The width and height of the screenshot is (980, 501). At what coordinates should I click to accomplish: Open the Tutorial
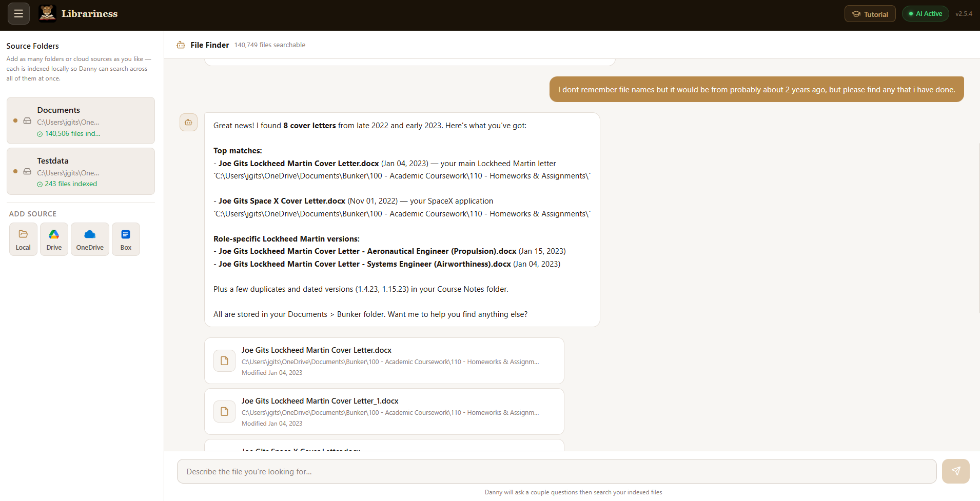click(870, 14)
